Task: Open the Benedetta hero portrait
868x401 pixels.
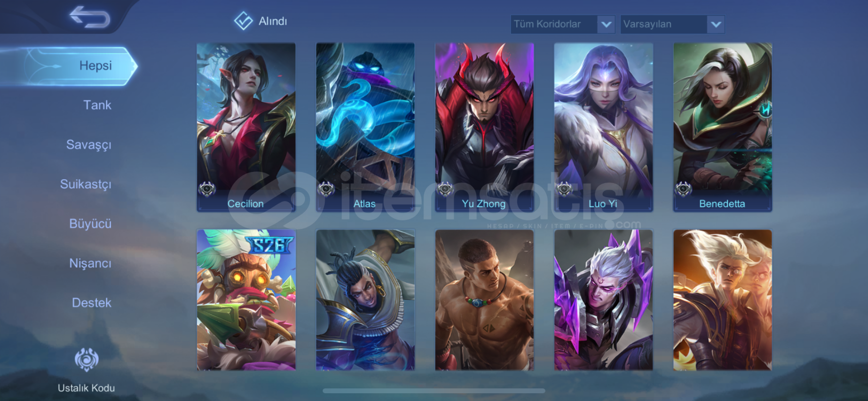Action: click(722, 127)
